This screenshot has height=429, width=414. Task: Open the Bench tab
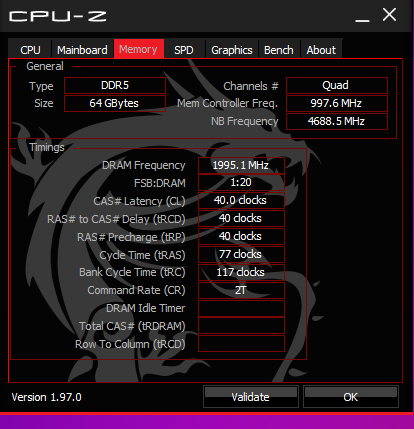(279, 50)
